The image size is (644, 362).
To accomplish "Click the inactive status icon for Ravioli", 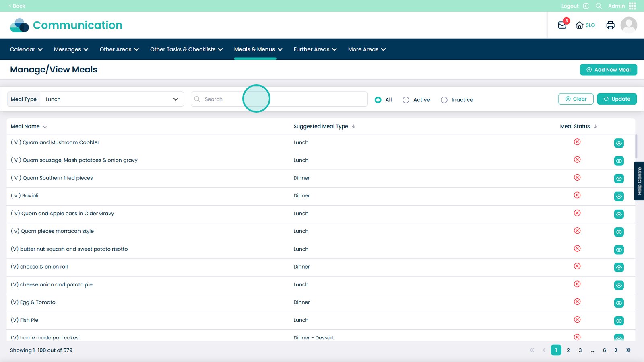I will pyautogui.click(x=577, y=195).
